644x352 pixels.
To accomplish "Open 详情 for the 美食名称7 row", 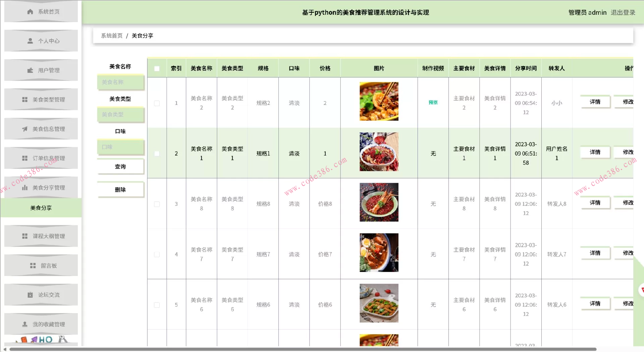I will pyautogui.click(x=595, y=253).
